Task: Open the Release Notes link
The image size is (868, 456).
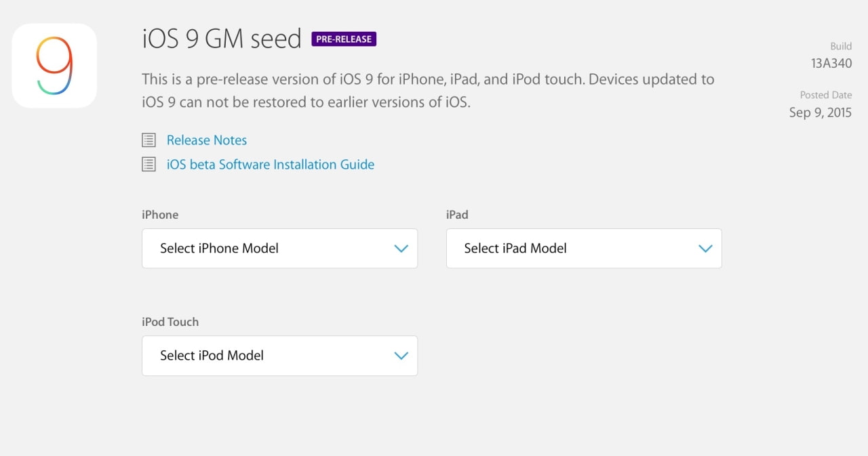Action: point(206,140)
